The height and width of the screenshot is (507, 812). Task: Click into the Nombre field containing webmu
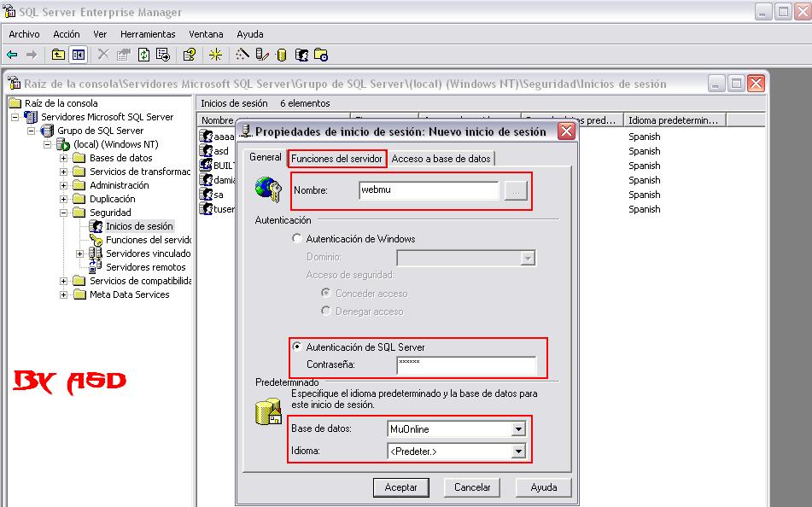(429, 190)
